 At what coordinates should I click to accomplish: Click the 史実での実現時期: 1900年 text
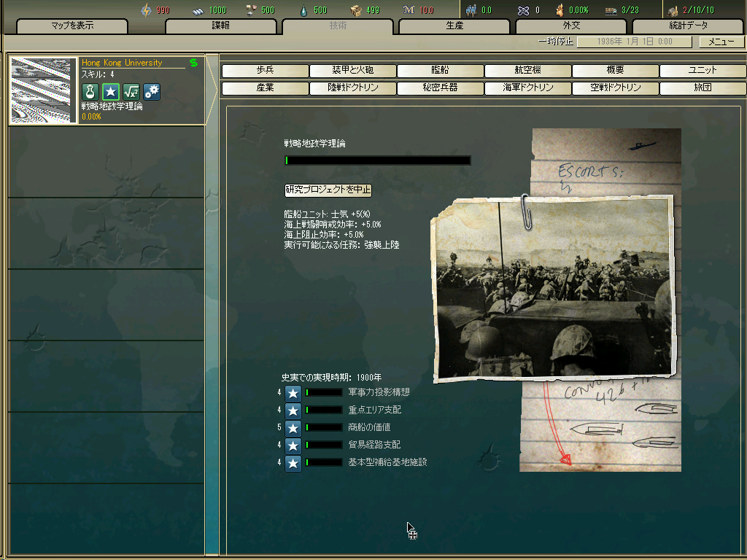point(331,378)
